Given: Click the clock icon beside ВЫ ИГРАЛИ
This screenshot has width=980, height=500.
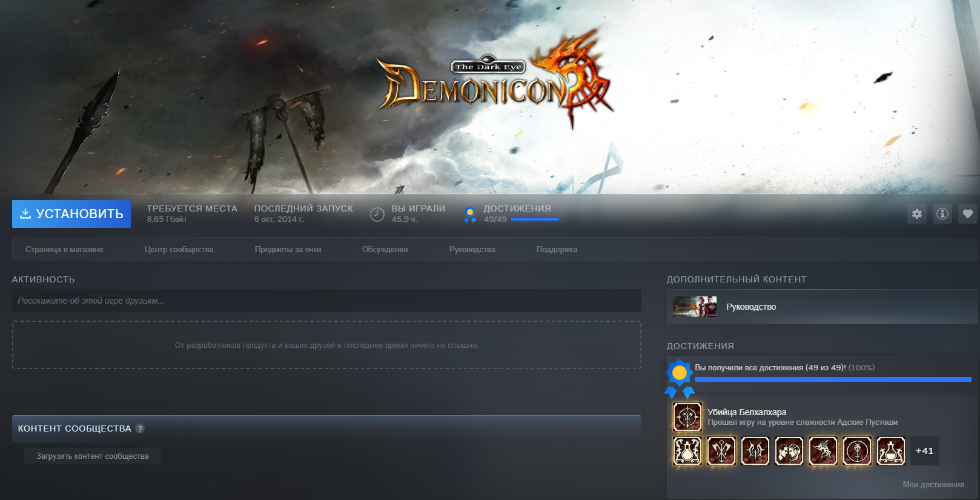Looking at the screenshot, I should pos(377,214).
